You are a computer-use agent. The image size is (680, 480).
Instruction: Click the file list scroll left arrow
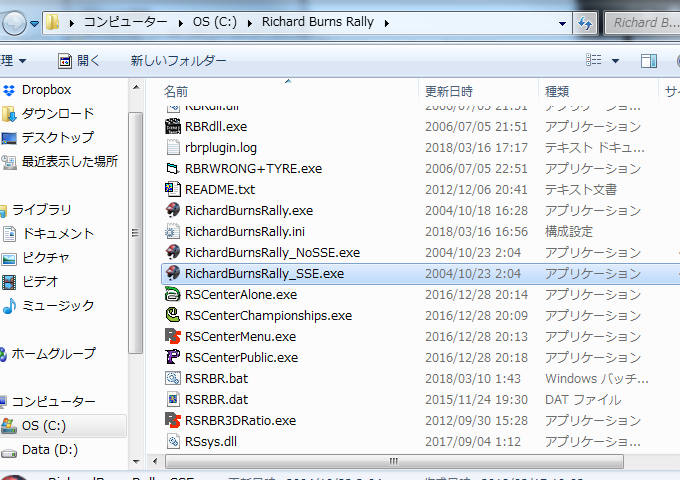tap(155, 461)
